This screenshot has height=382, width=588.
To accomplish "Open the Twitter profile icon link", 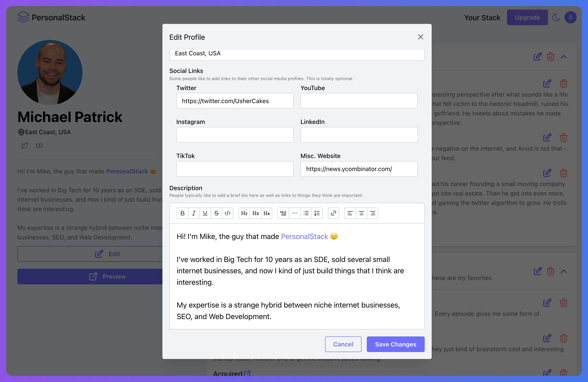I will (x=25, y=145).
